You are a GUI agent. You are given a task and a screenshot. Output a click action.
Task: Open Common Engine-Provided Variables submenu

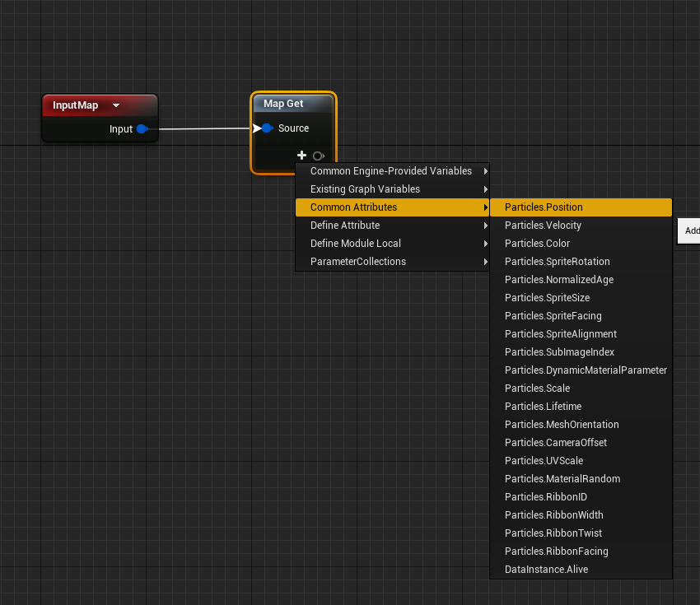392,171
